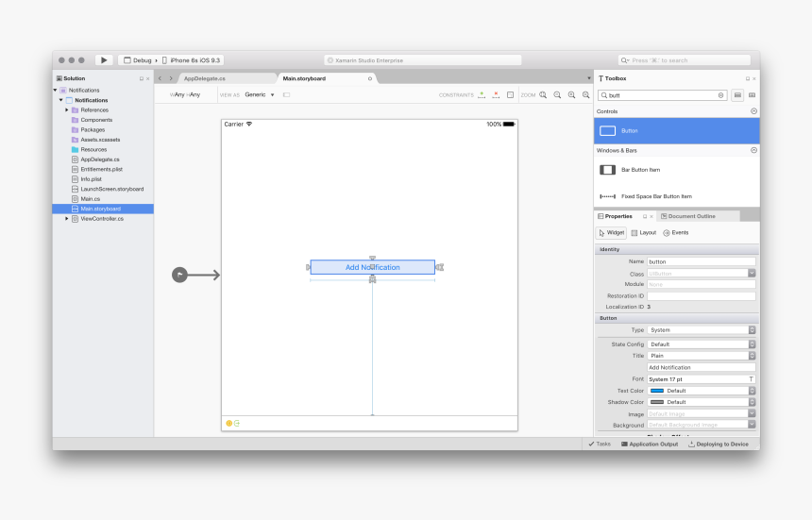Viewport: 812px width, 520px height.
Task: Select Bar Button Item in the Toolbox
Action: point(640,170)
